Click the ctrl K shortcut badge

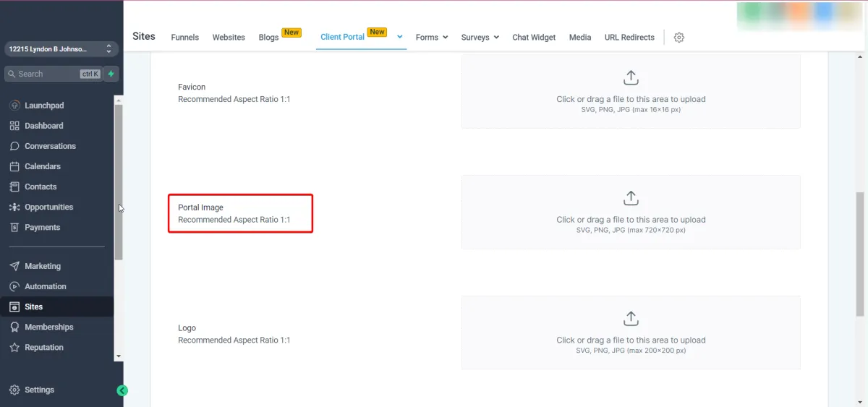90,74
